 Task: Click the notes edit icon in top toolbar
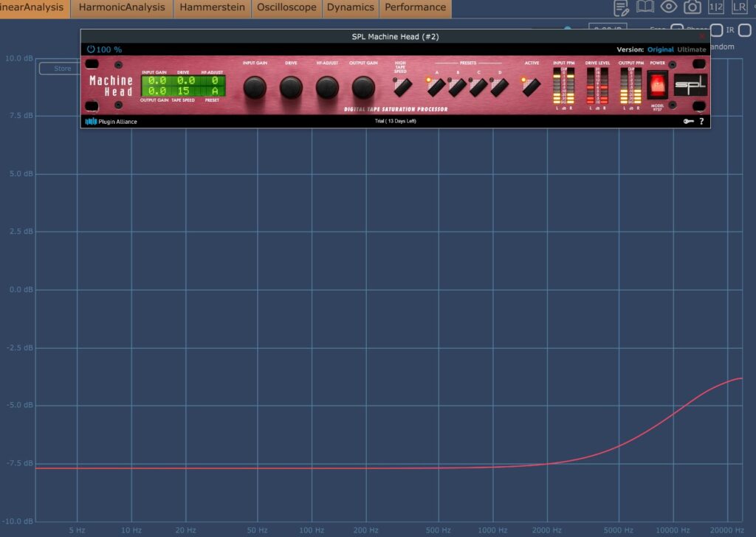point(622,7)
